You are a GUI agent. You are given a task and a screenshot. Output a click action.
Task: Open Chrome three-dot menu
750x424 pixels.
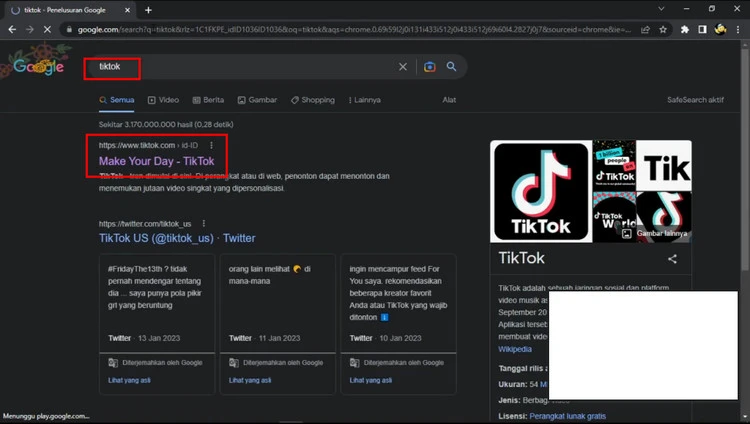pyautogui.click(x=738, y=30)
